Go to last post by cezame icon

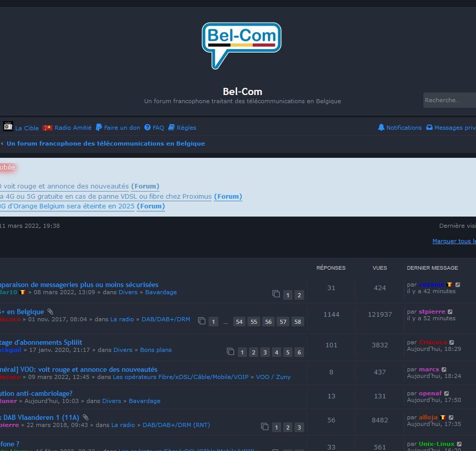(458, 285)
